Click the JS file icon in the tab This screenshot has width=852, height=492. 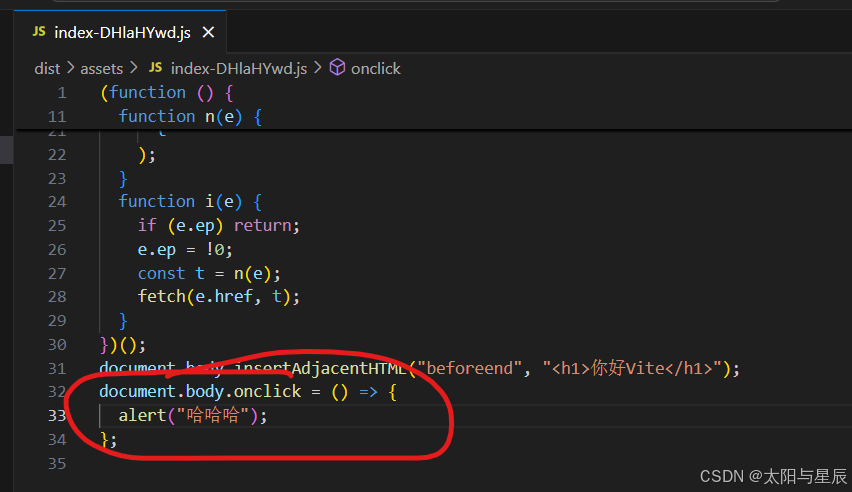(x=39, y=32)
